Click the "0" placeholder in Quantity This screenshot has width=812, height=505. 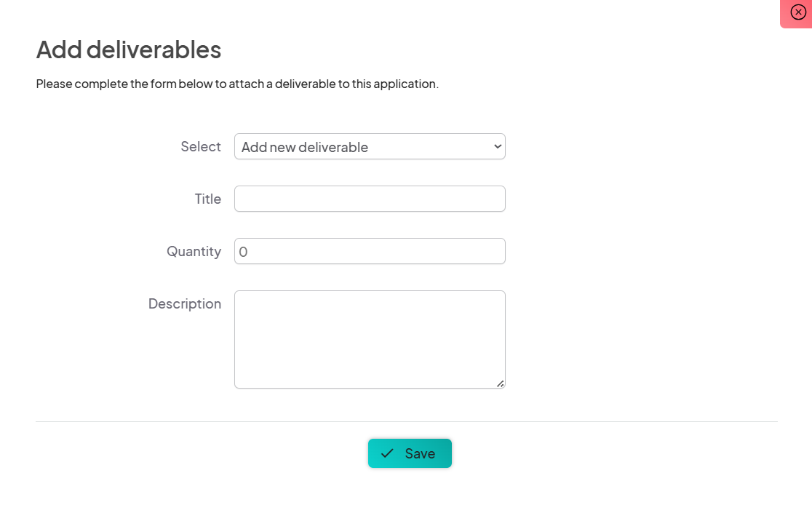pos(244,252)
